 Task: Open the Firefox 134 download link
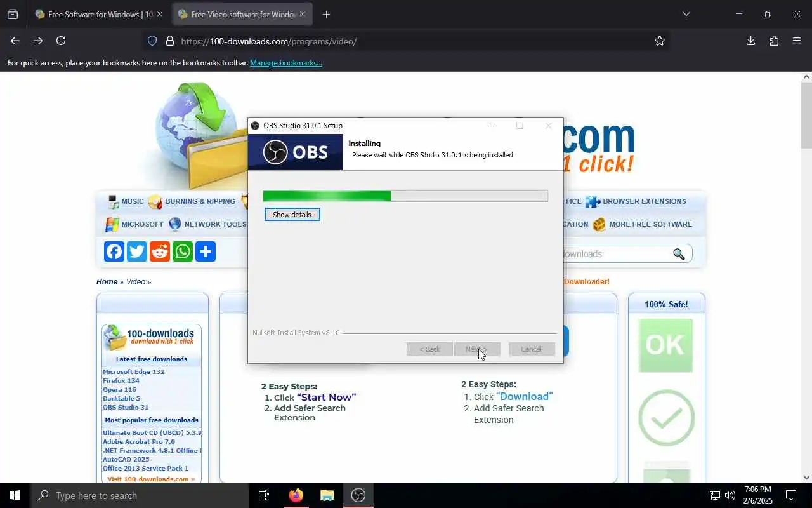pos(121,381)
